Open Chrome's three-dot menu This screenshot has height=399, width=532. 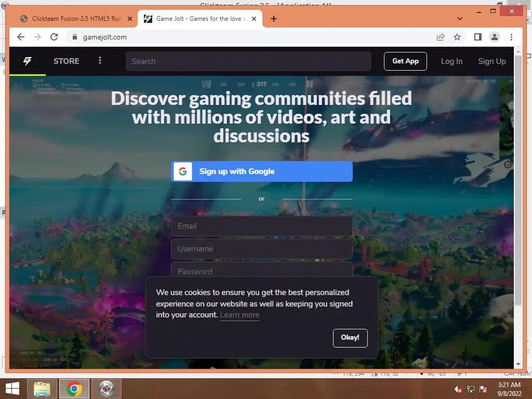pos(511,37)
